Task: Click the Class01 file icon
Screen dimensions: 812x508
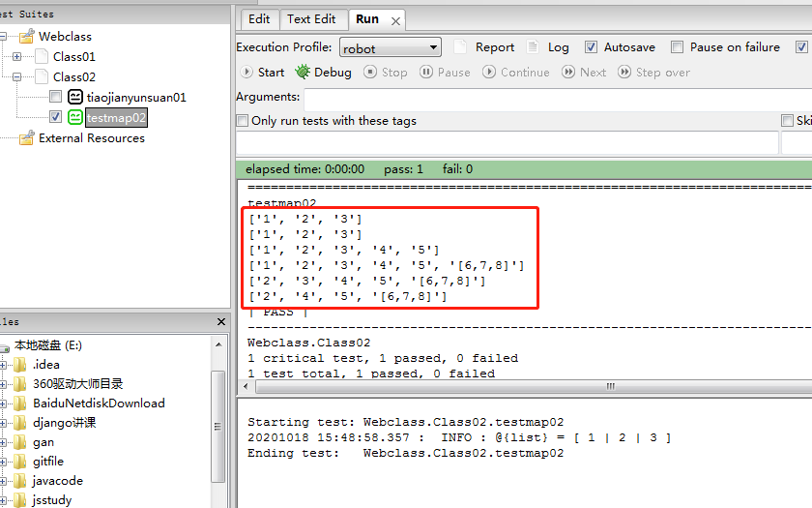Action: click(x=43, y=56)
